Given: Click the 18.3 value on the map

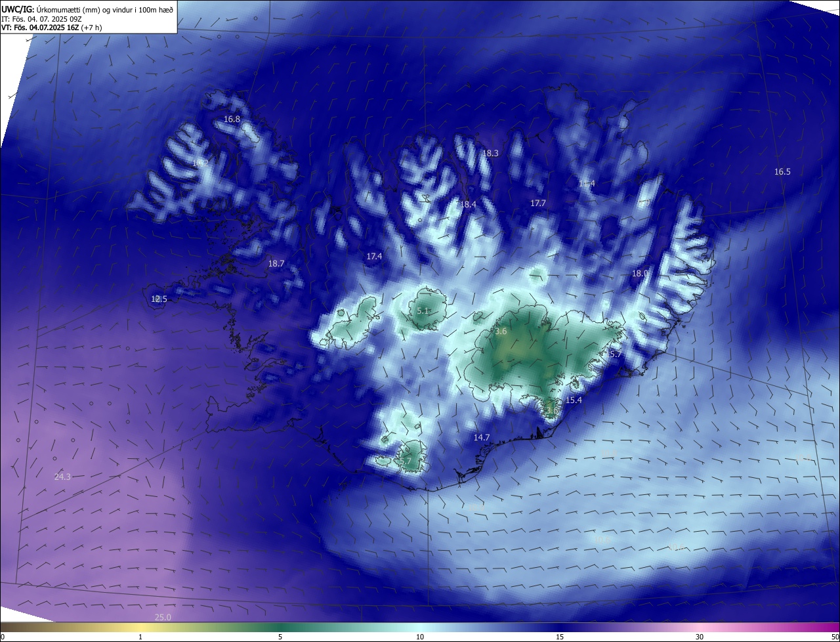Looking at the screenshot, I should 491,153.
